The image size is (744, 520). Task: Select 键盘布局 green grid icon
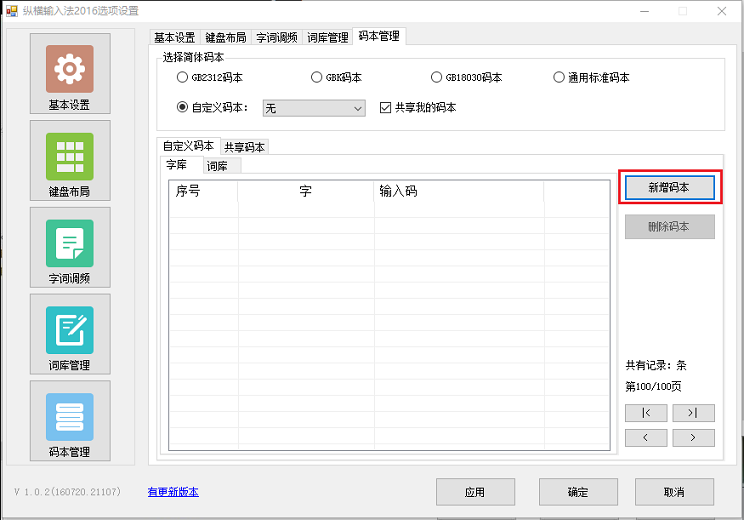pos(69,157)
